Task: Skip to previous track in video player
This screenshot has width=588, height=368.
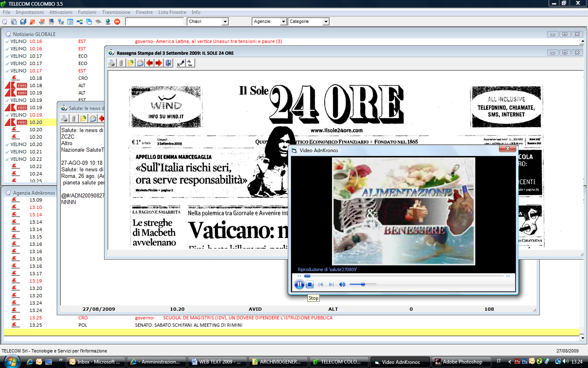Action: pyautogui.click(x=321, y=285)
